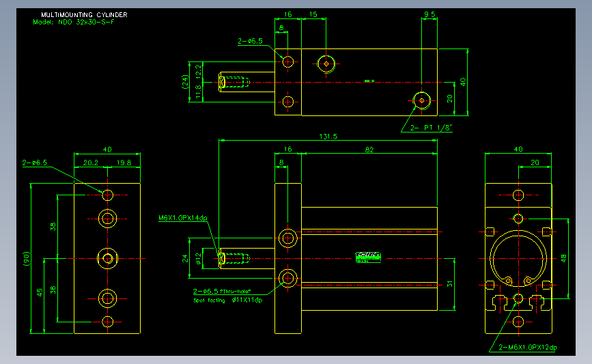Click the 31 vertical dimension
592x364 pixels.
pos(449,283)
